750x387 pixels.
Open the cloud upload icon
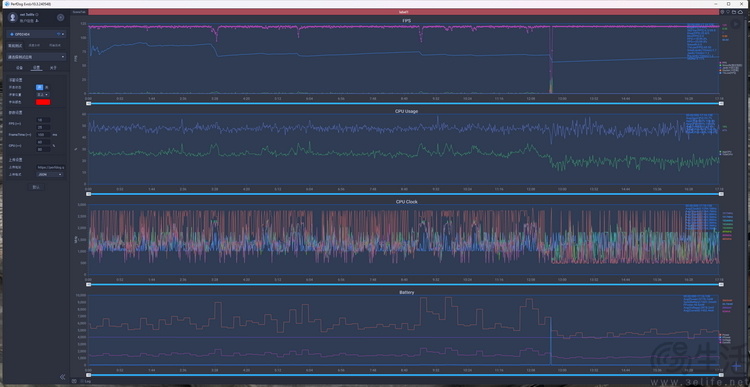pos(740,11)
